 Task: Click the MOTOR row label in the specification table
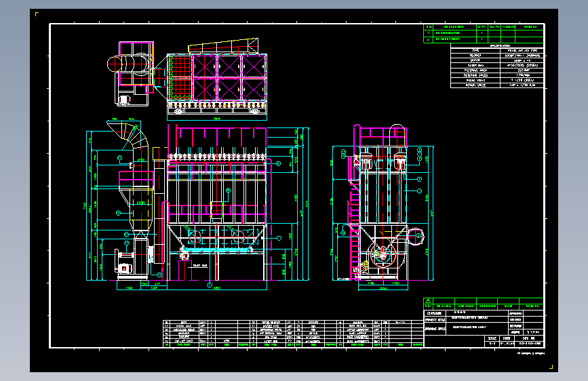tap(475, 60)
